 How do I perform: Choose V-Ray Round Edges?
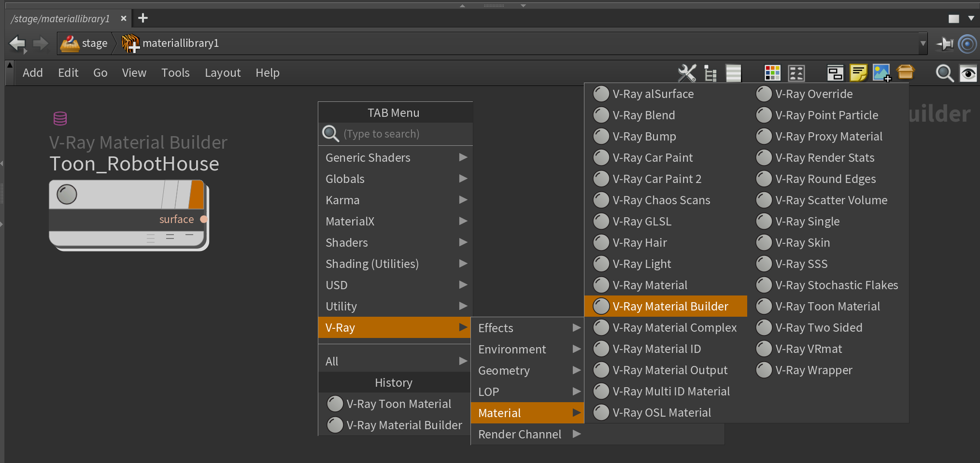[828, 179]
